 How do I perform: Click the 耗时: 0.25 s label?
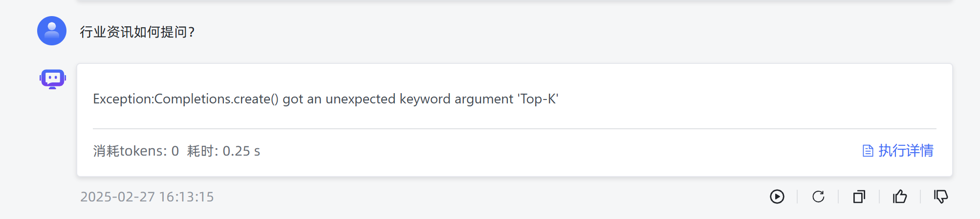(x=223, y=151)
